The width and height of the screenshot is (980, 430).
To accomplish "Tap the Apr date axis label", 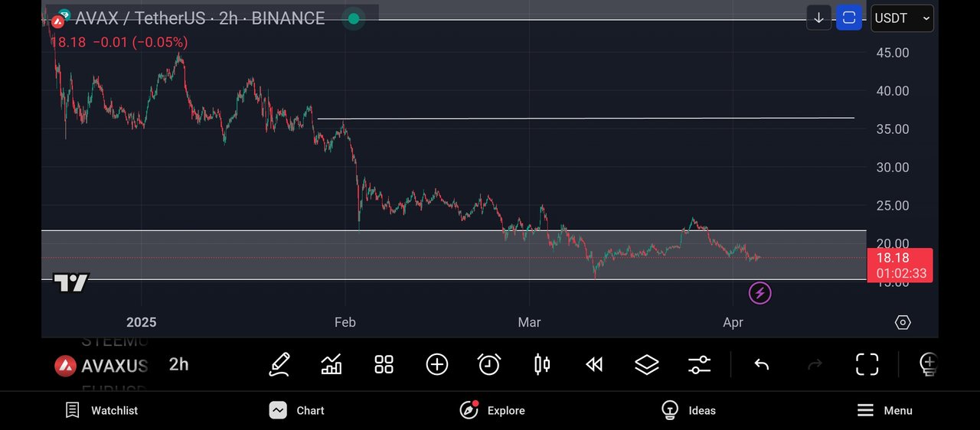I will pos(733,322).
